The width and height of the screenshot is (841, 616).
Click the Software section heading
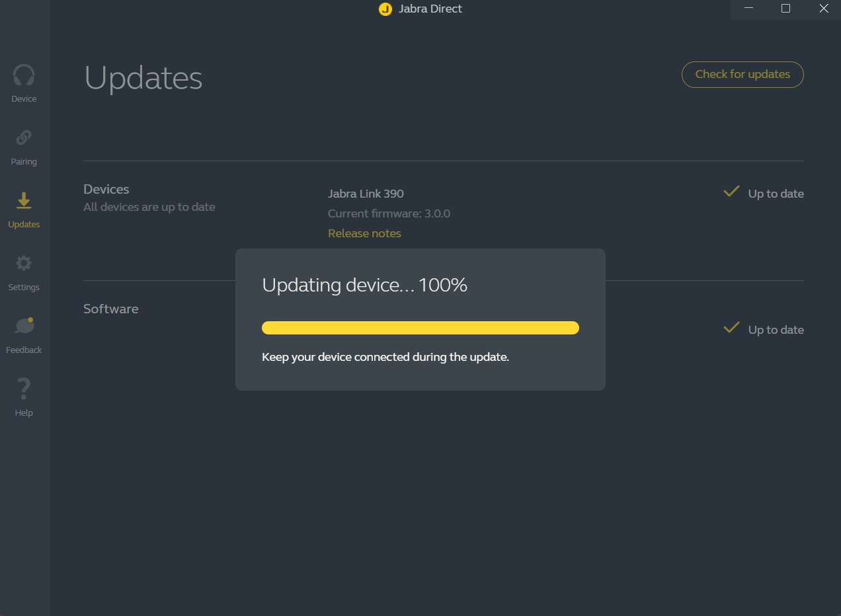pyautogui.click(x=111, y=309)
